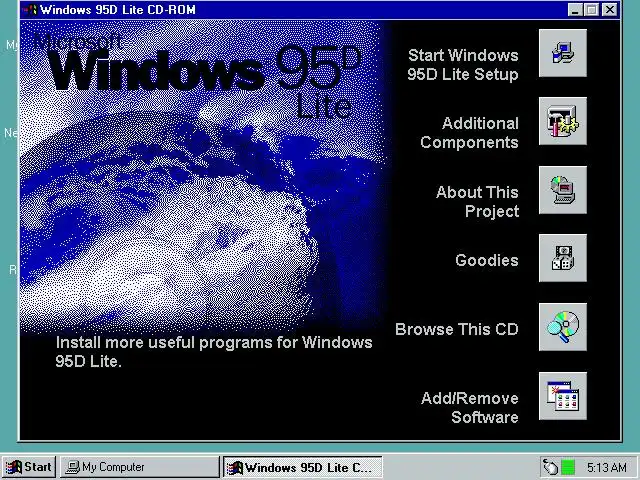Click the About This Project computer icon
Viewport: 640px width, 480px height.
(x=563, y=190)
